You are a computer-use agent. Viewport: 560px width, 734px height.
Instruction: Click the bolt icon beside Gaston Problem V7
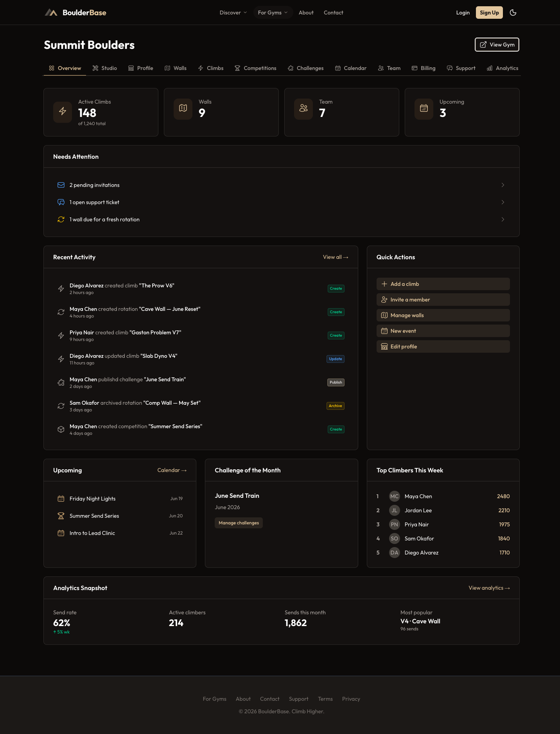tap(61, 336)
